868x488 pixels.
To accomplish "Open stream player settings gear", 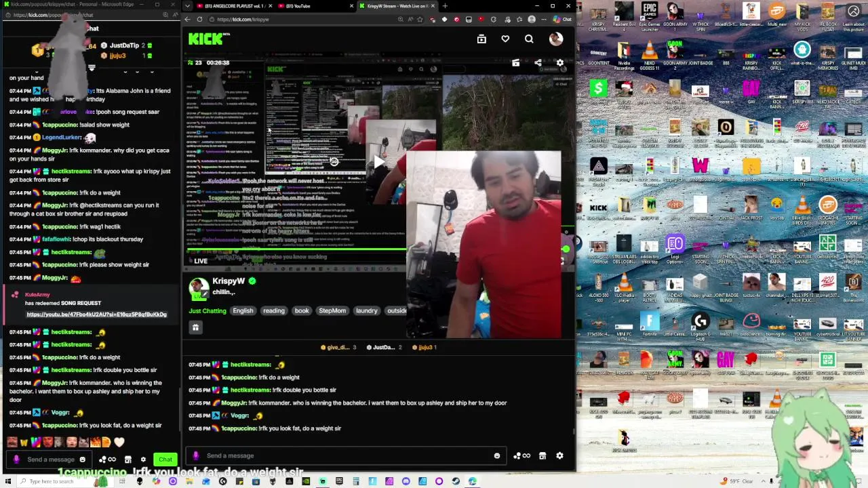I will (x=560, y=63).
